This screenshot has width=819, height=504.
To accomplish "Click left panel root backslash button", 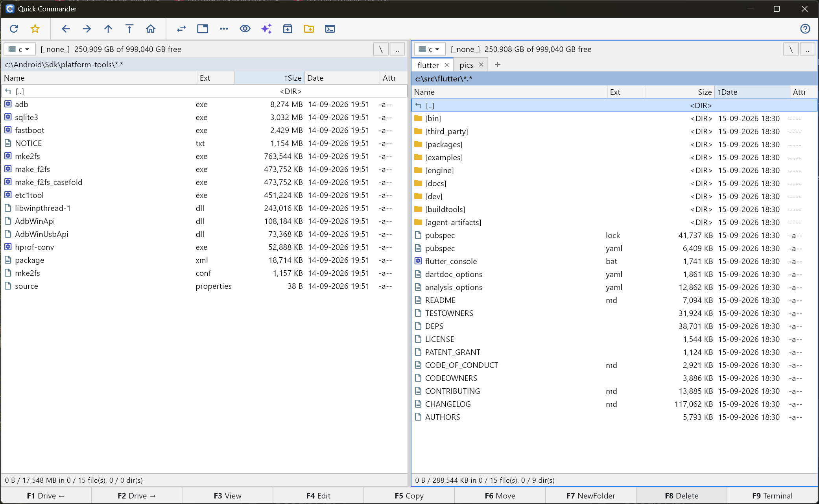I will tap(381, 49).
